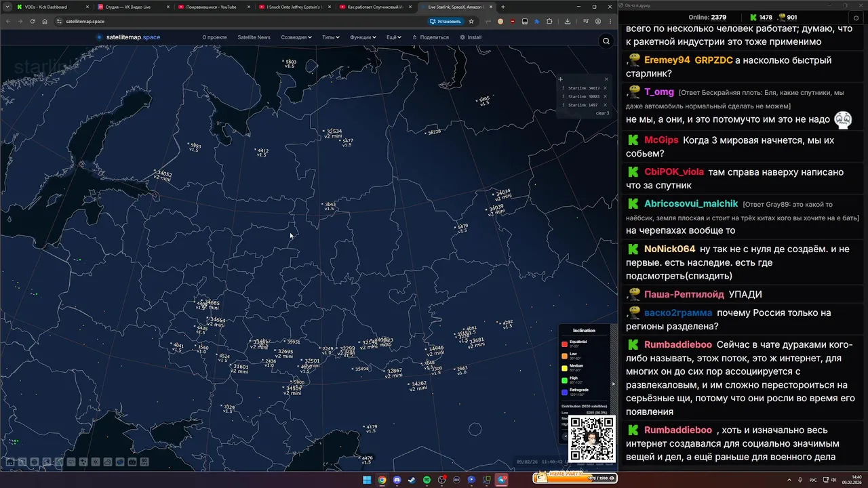Toggle the clouds icon in bottom toolbar

click(x=108, y=462)
